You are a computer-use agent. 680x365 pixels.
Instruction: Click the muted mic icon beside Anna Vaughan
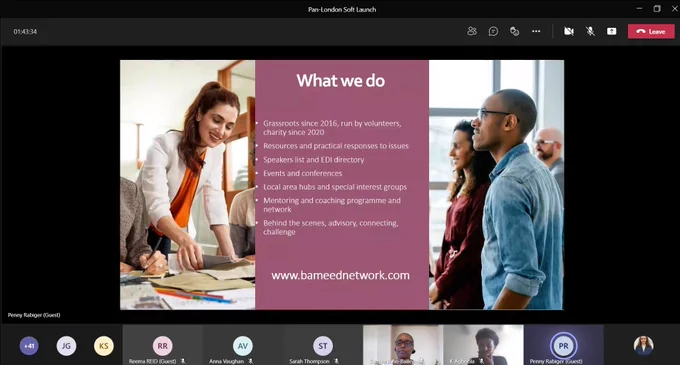250,361
